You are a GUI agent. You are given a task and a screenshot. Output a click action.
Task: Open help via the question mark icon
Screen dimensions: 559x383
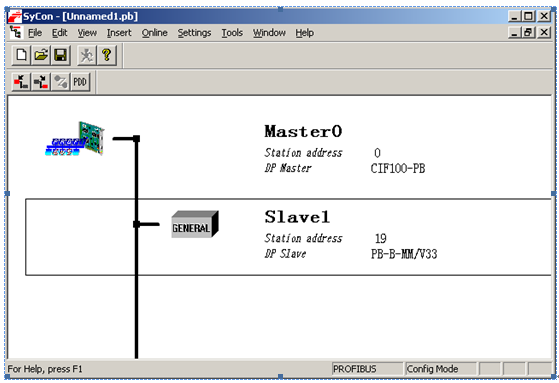107,56
